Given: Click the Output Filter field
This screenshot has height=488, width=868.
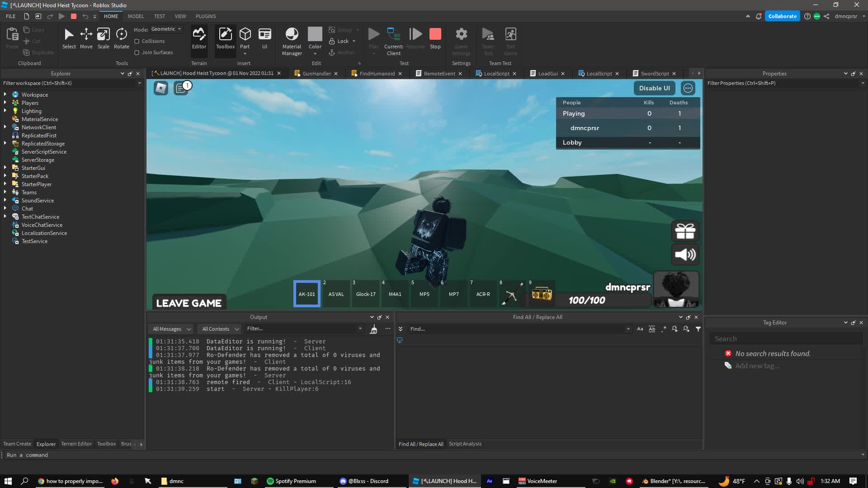Looking at the screenshot, I should (x=304, y=329).
